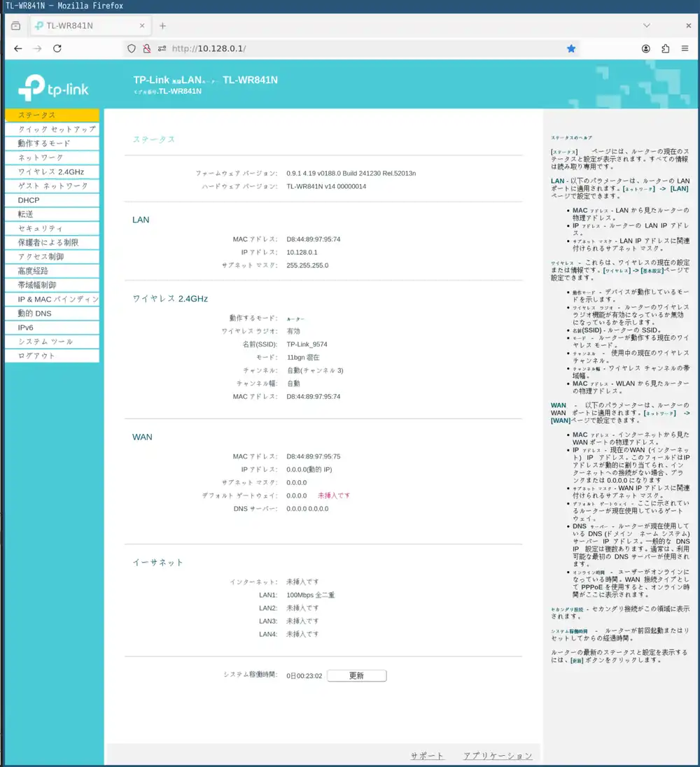Viewport: 700px width, 767px height.
Task: Click the ステータス page heading
Action: coord(153,139)
